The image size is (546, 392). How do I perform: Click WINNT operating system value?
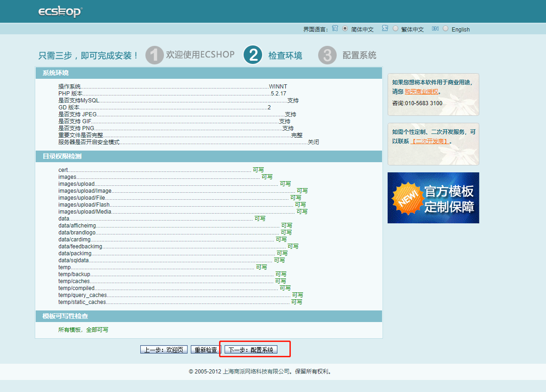pos(278,86)
